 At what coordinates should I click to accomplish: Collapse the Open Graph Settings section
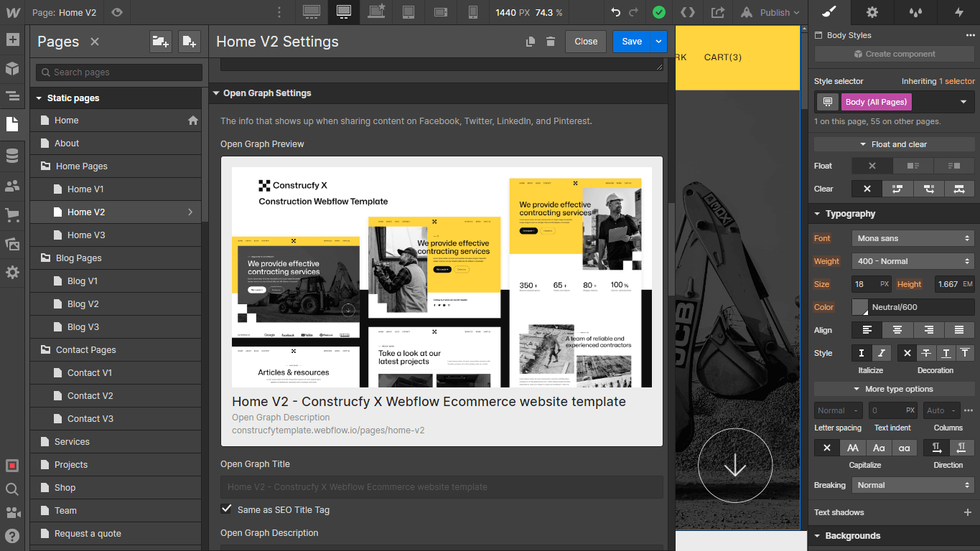pos(215,93)
